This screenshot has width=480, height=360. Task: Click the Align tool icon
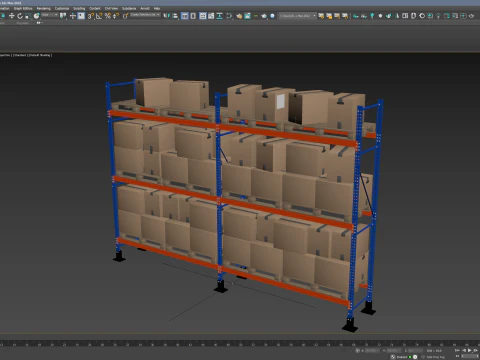point(175,16)
